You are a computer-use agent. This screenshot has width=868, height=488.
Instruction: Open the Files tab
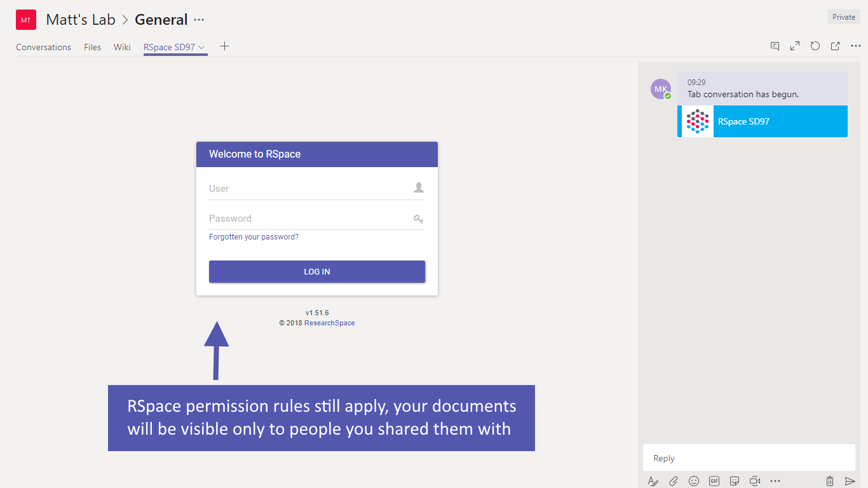[93, 47]
